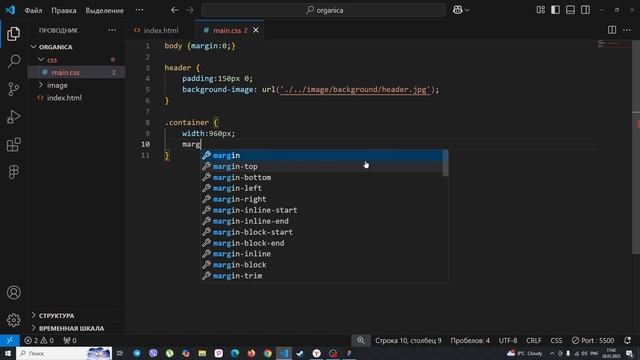Viewport: 640px width, 360px height.
Task: Open the Source Control view
Action: pyautogui.click(x=13, y=89)
